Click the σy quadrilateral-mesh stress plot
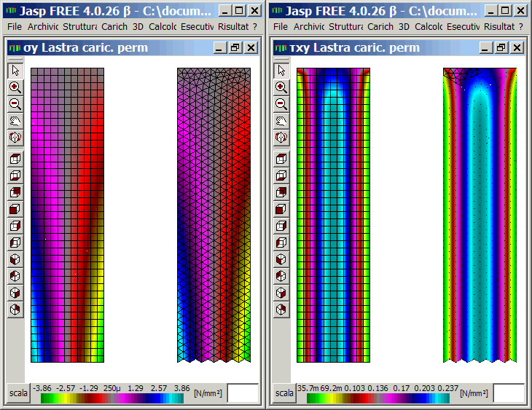The width and height of the screenshot is (532, 410). (68, 215)
